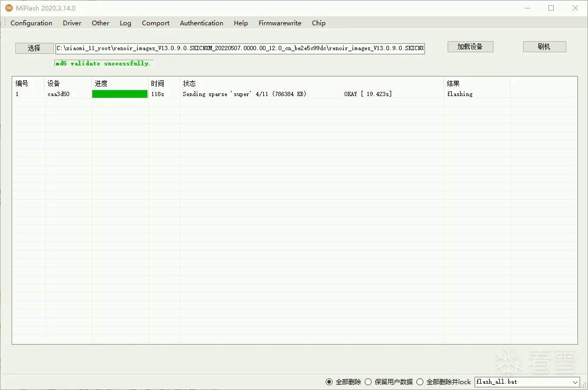Click the Sending sparse 'super' status text
Image resolution: width=588 pixels, height=390 pixels.
pos(244,94)
